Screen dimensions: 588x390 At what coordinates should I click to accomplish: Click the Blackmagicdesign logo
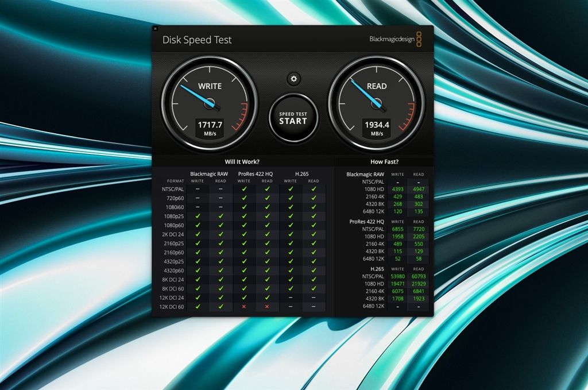pyautogui.click(x=395, y=40)
